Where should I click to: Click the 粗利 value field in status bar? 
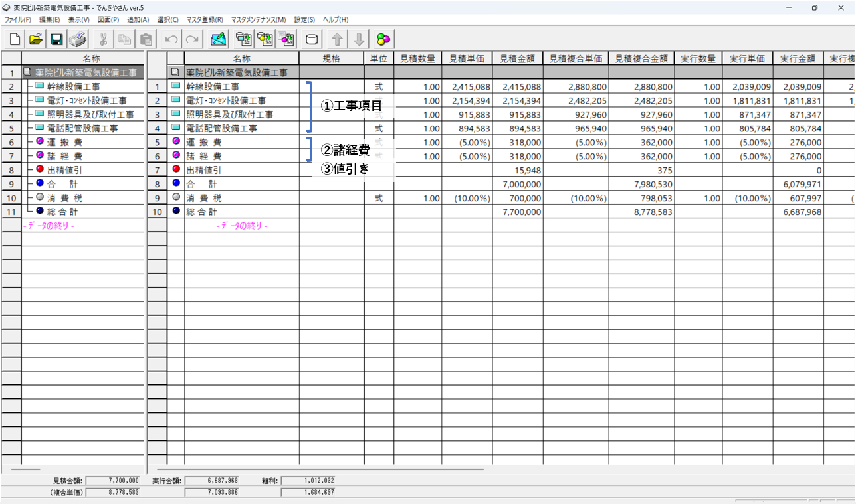pos(308,480)
